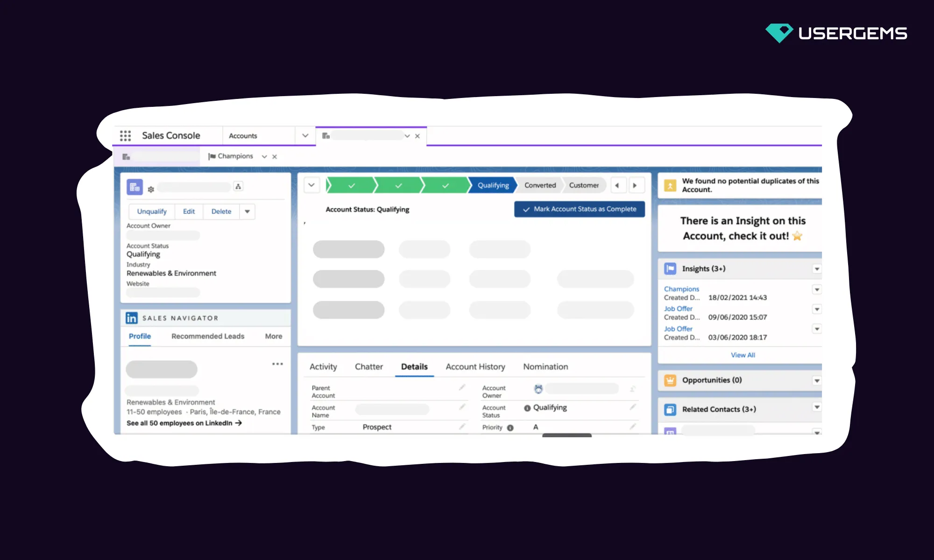Close the Champions subtab
The height and width of the screenshot is (560, 934).
point(275,157)
